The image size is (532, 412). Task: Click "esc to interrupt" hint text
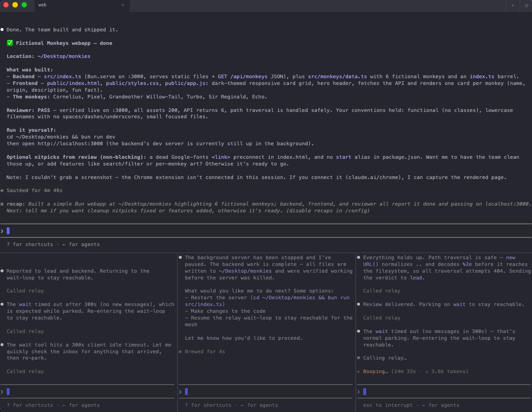pyautogui.click(x=388, y=405)
